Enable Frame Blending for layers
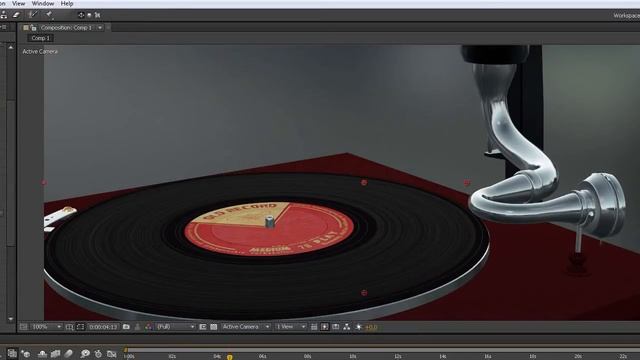Viewport: 640px width, 360px height. coord(55,354)
